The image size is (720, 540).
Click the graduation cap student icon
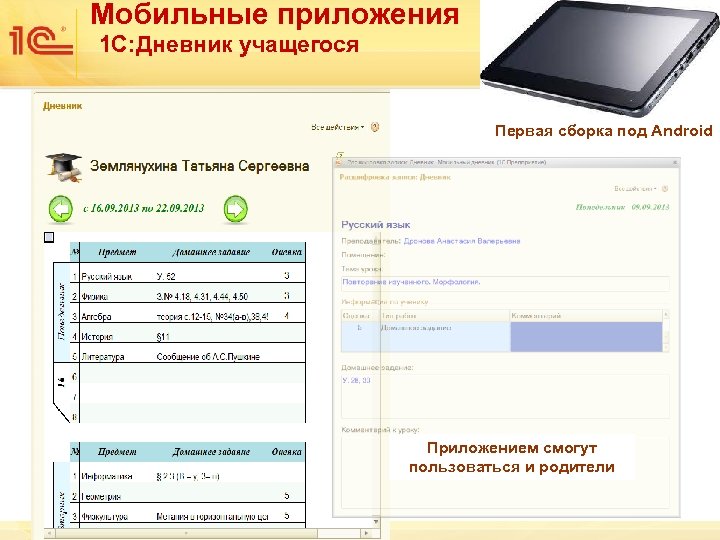pos(64,167)
